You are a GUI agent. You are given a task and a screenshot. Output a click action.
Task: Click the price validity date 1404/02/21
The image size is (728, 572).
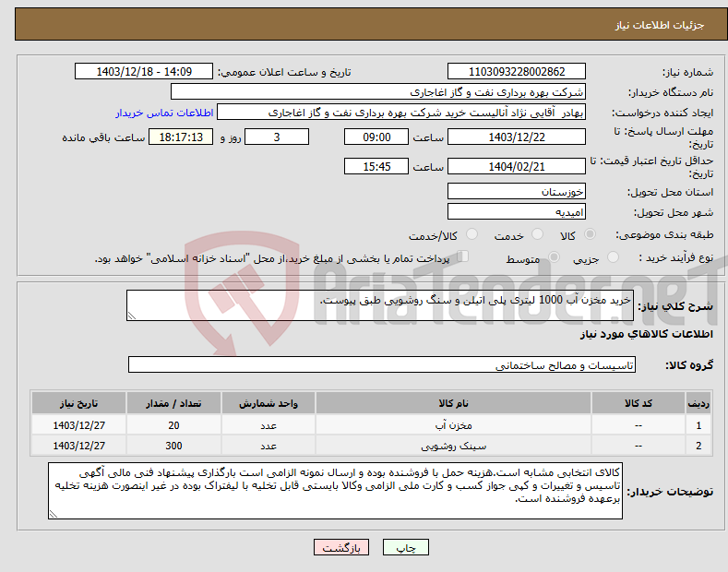(x=517, y=166)
